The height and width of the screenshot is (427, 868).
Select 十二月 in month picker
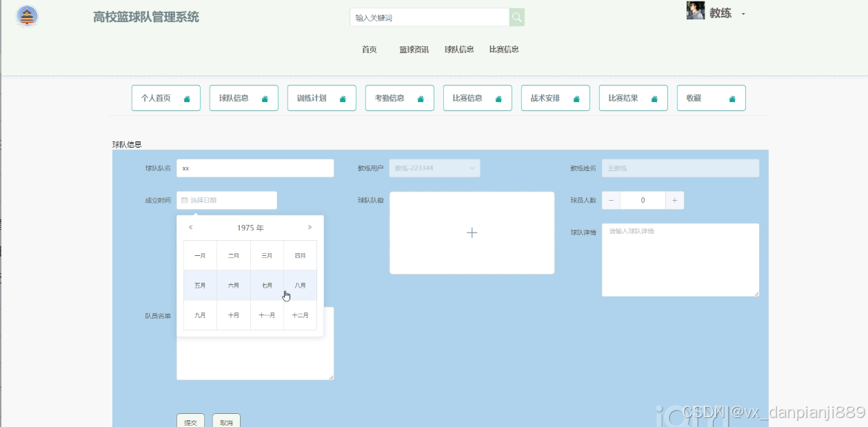(x=301, y=315)
